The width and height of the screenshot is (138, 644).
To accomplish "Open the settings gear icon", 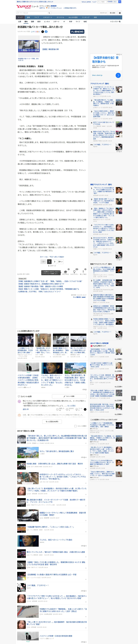I will pos(120,13).
